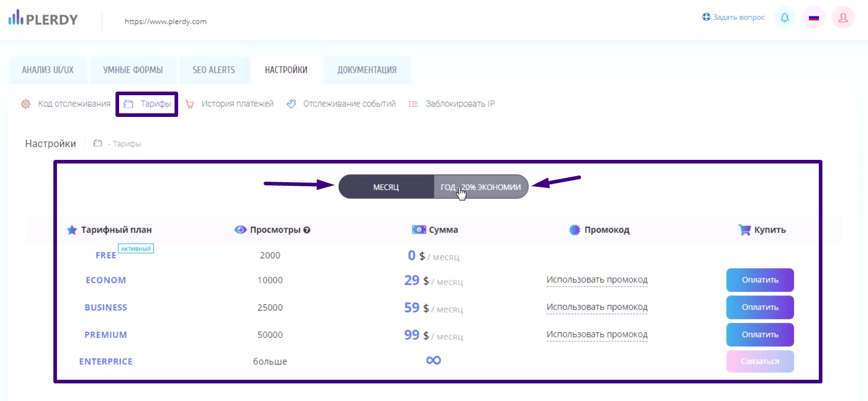Click the Промокод column header
The image size is (868, 401).
tap(607, 230)
